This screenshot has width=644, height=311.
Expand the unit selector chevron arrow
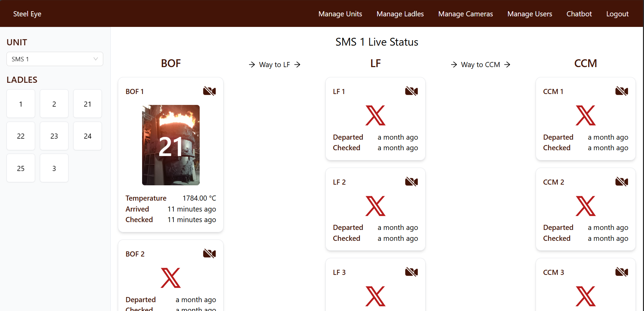pyautogui.click(x=96, y=59)
